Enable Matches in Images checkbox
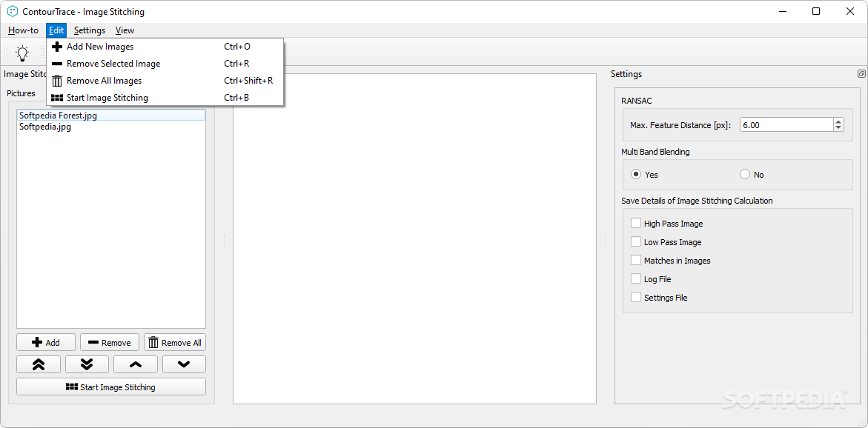The width and height of the screenshot is (868, 428). tap(636, 261)
